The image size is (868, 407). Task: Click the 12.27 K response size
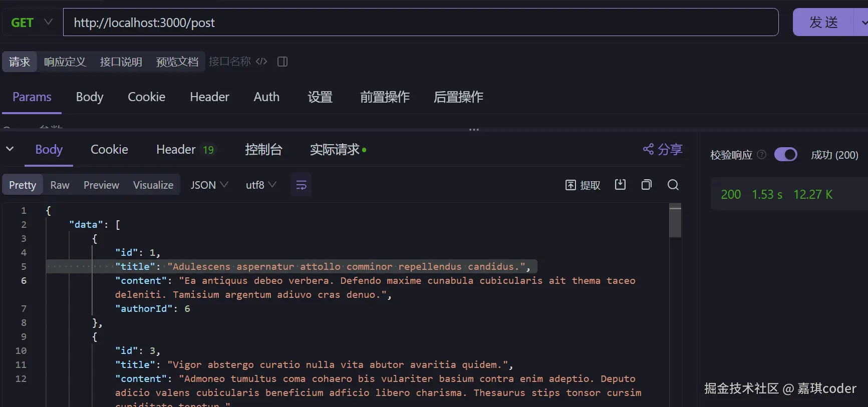(x=812, y=194)
